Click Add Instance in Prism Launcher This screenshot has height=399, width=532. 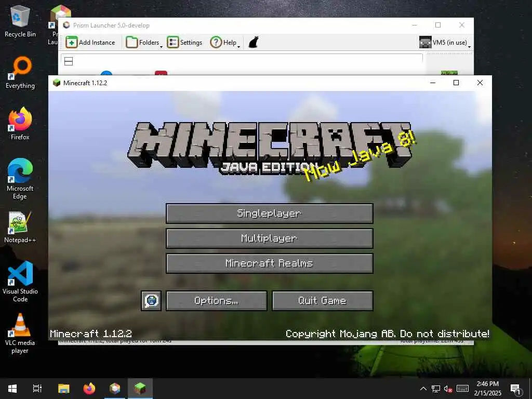pos(90,43)
